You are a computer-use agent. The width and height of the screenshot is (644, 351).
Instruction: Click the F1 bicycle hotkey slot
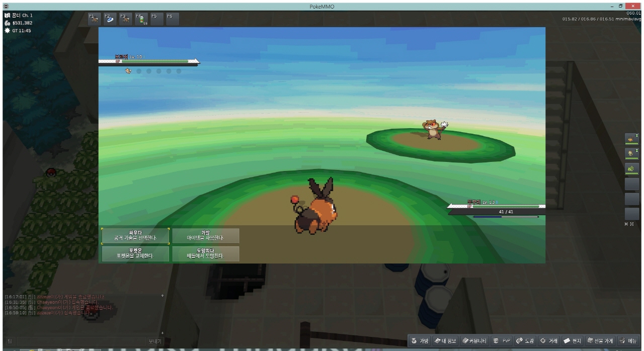pos(95,19)
